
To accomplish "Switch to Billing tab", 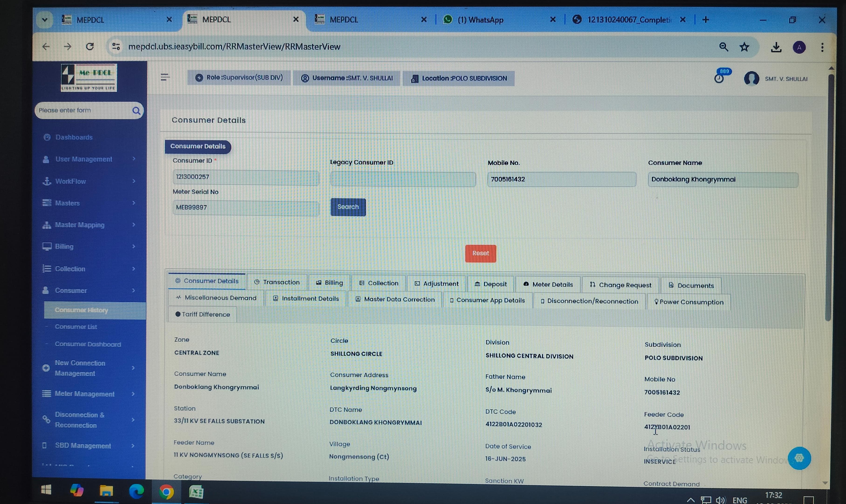I will 330,283.
